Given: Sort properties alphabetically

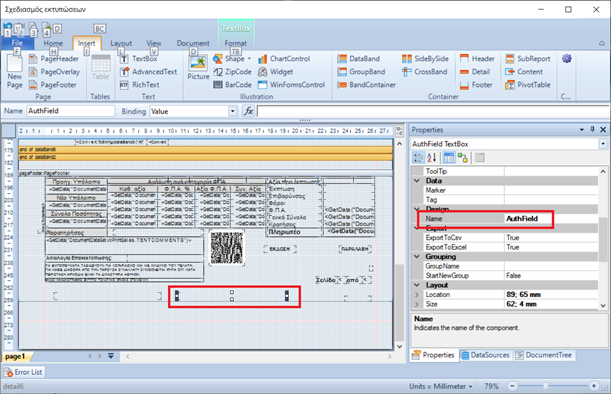Looking at the screenshot, I should click(432, 158).
